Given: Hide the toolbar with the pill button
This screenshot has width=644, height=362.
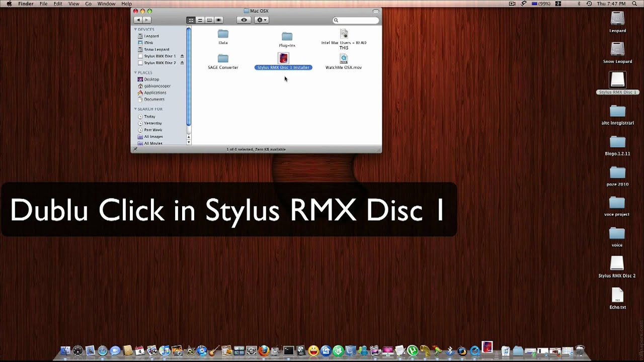Looking at the screenshot, I should point(376,11).
